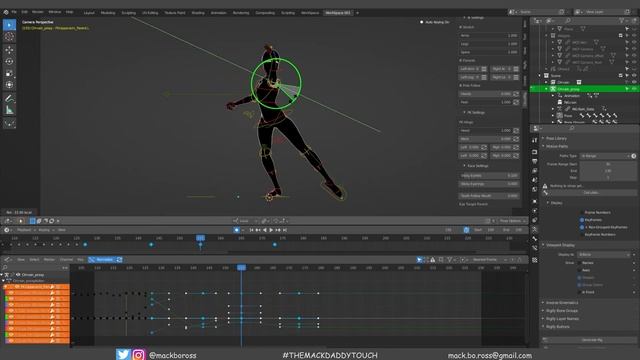Open Armature data properties tab
This screenshot has width=640, height=360.
pos(535,230)
